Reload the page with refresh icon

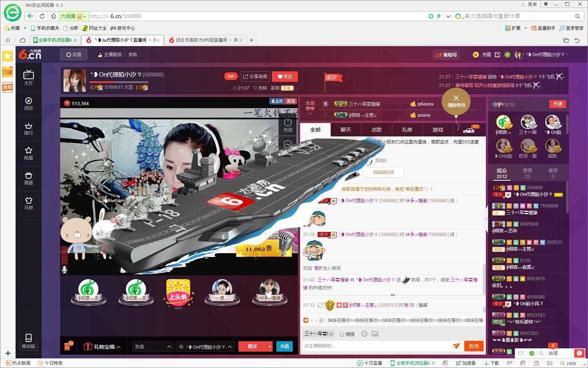tap(42, 16)
